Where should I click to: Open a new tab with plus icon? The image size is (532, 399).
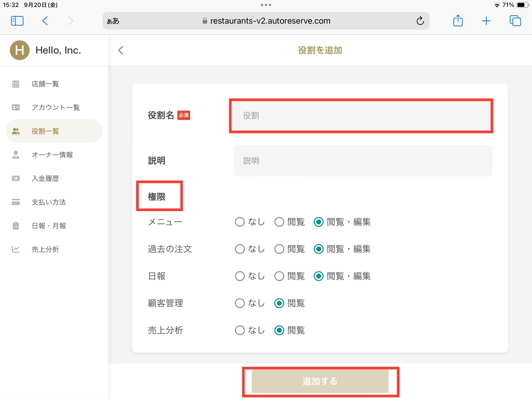pyautogui.click(x=486, y=21)
